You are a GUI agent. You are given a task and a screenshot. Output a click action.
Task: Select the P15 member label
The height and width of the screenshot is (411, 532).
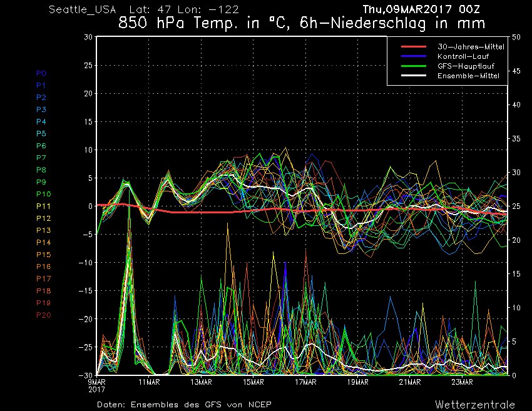pos(43,255)
